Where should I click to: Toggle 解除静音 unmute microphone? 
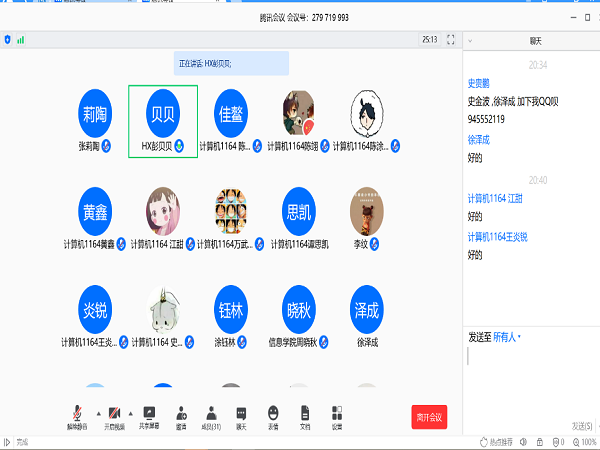tap(77, 418)
